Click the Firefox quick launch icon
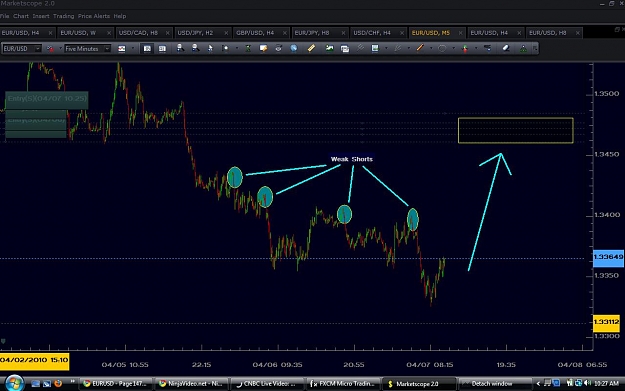Image resolution: width=625 pixels, height=391 pixels. pyautogui.click(x=58, y=383)
